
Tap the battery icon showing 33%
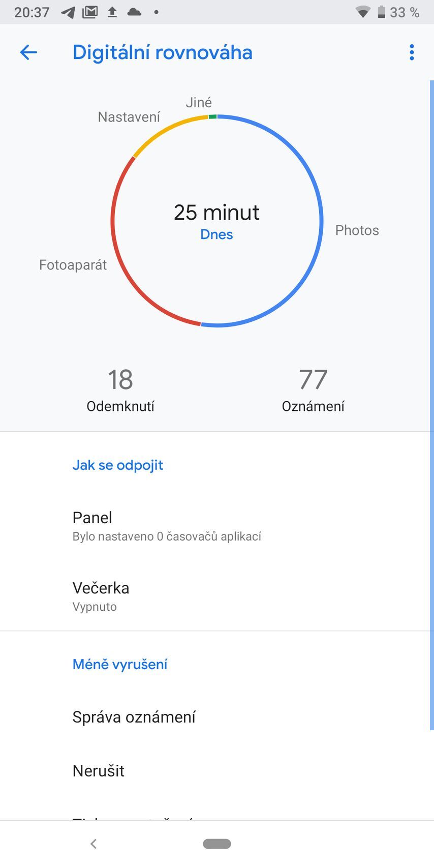coord(382,12)
